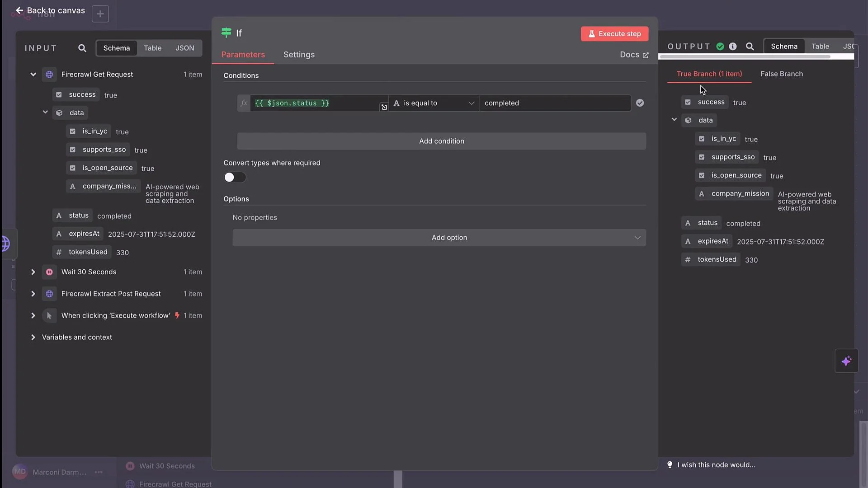Image resolution: width=868 pixels, height=488 pixels.
Task: Switch input view to JSON
Action: coord(184,48)
